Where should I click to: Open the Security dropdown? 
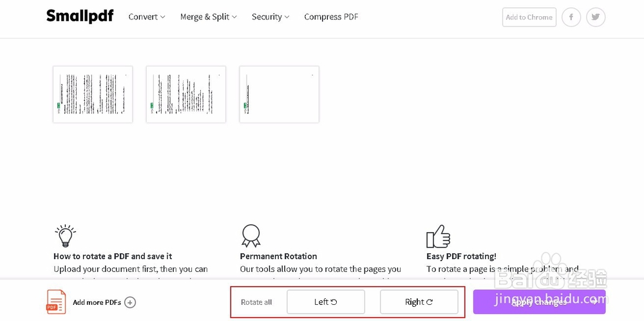pos(270,17)
